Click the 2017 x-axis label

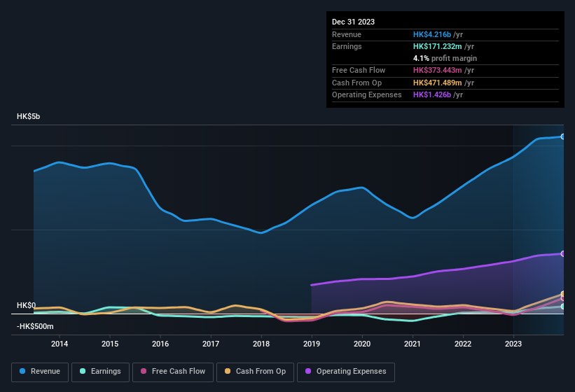[211, 344]
